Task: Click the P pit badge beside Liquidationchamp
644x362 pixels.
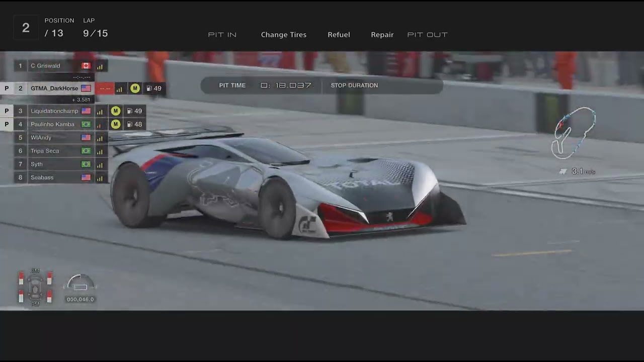Action: [7, 111]
